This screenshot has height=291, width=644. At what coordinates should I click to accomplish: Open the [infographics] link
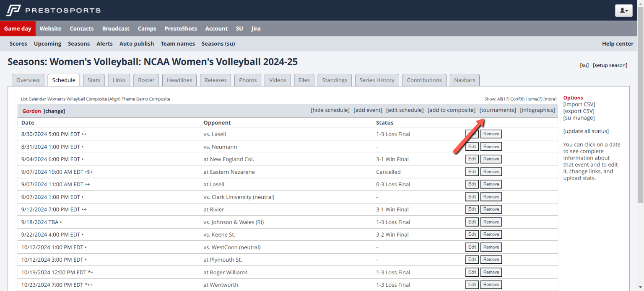point(538,110)
